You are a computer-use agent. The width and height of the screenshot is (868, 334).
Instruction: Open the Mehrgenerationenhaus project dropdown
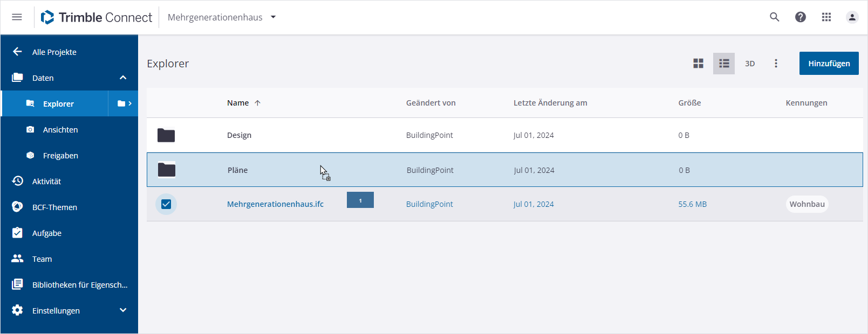tap(222, 17)
